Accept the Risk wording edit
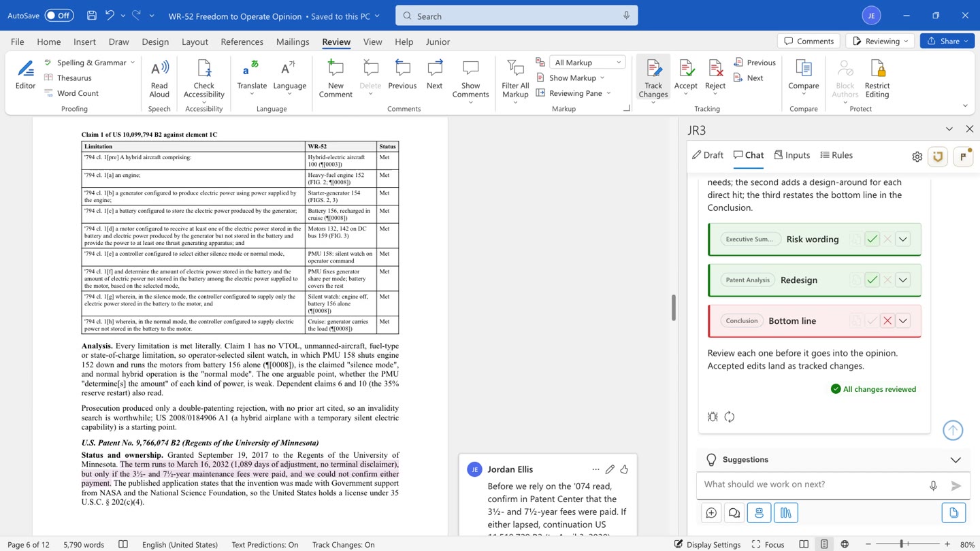The width and height of the screenshot is (980, 551). (872, 239)
